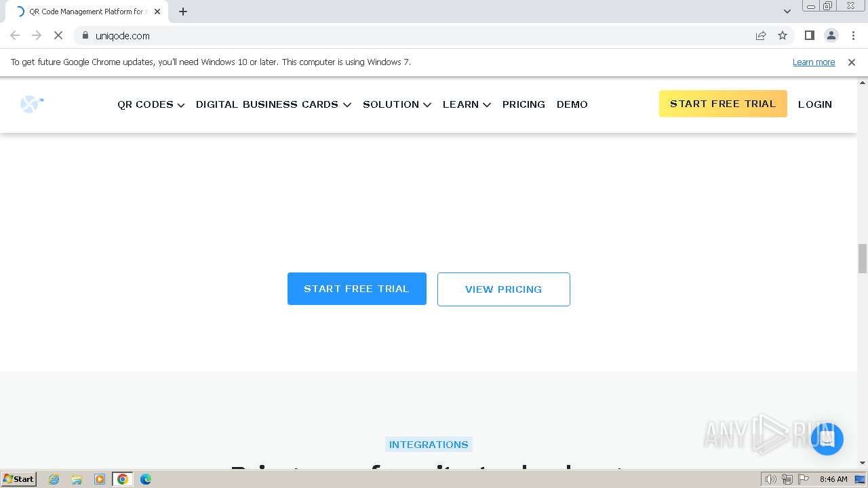Viewport: 868px width, 488px height.
Task: Expand the LEARN menu
Action: point(467,104)
